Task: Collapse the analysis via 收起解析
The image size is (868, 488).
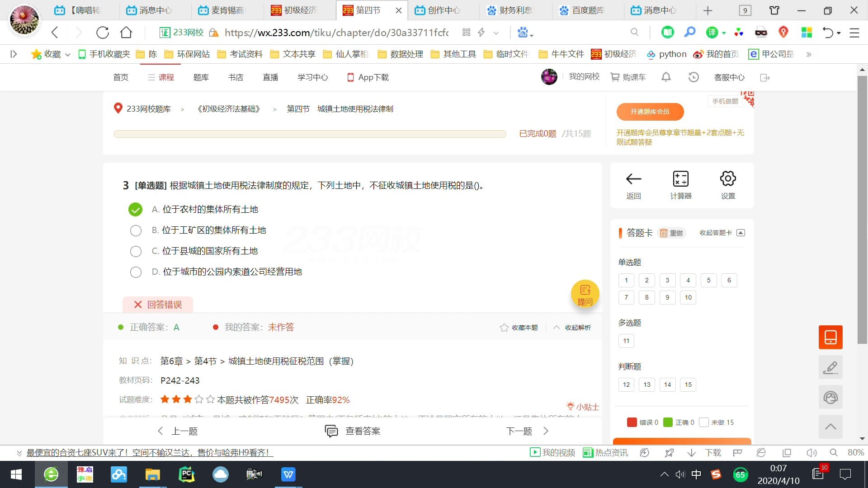Action: [x=572, y=327]
